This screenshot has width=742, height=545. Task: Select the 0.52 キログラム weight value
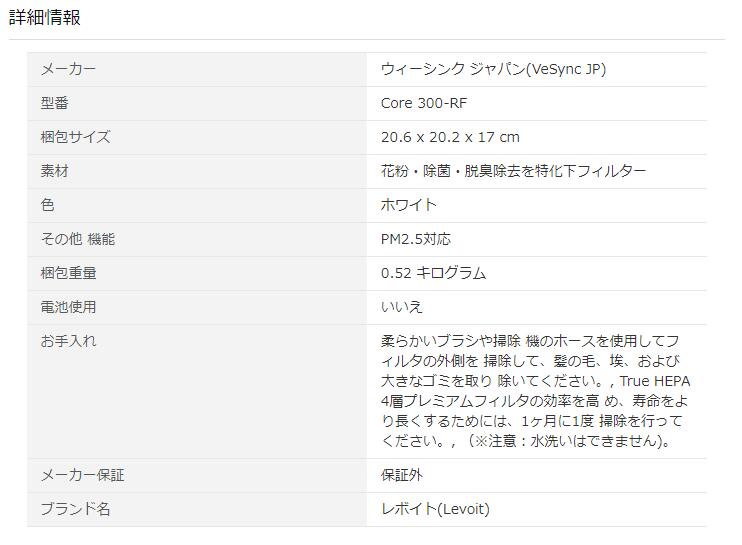point(433,273)
